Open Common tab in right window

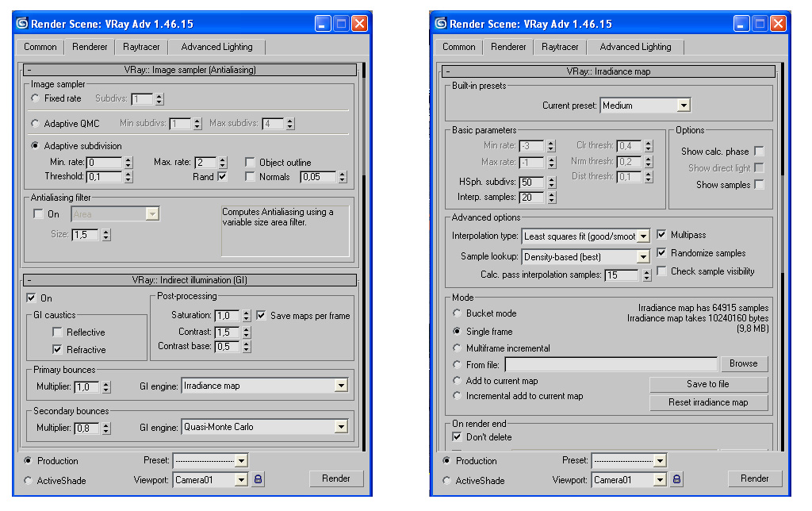tap(458, 47)
